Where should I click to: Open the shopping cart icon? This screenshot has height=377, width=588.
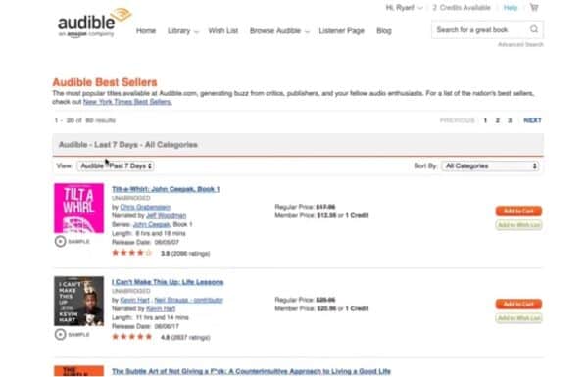534,8
